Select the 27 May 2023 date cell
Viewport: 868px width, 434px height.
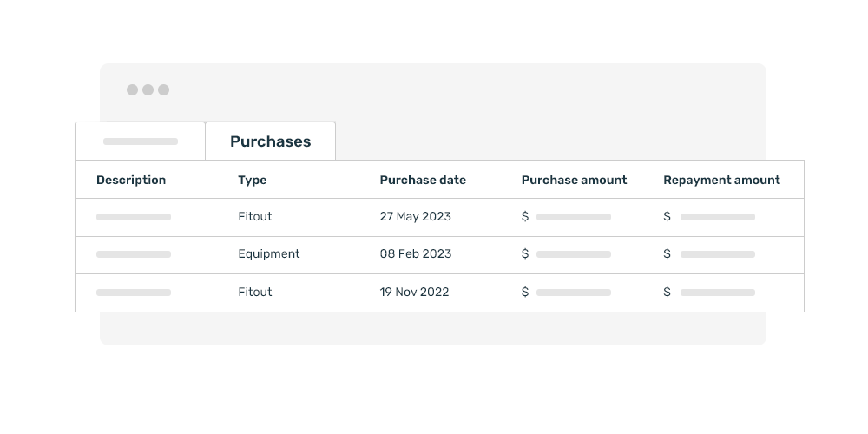click(415, 216)
